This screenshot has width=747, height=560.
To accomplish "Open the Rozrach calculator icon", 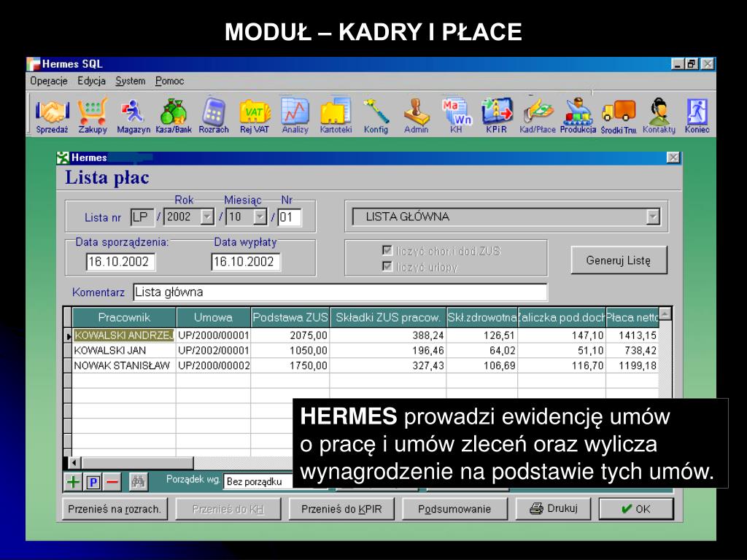I will (214, 116).
